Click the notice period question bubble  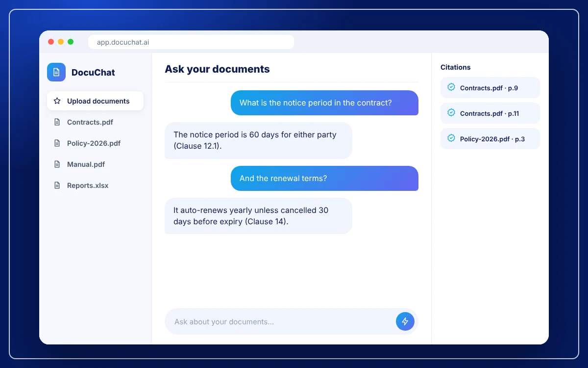324,103
